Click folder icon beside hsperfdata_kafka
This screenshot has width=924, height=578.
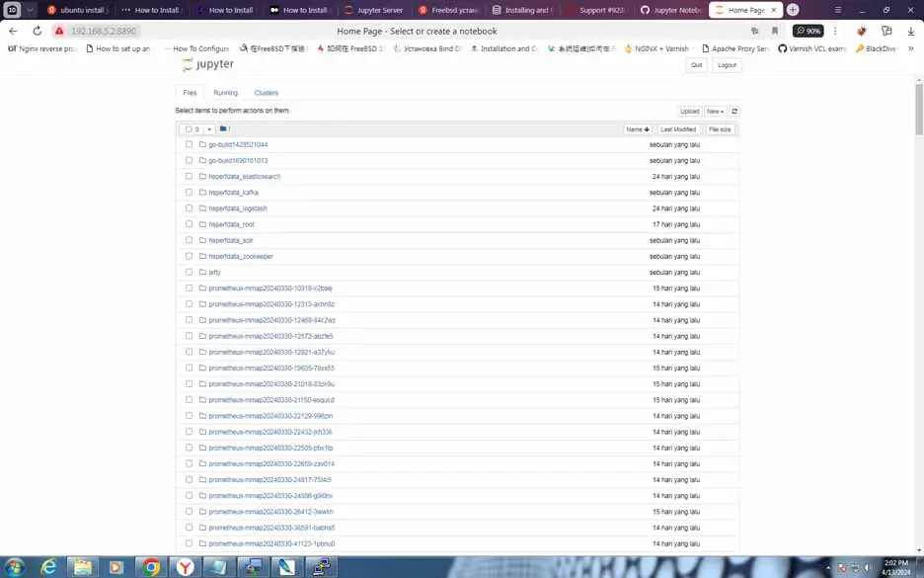coord(202,193)
